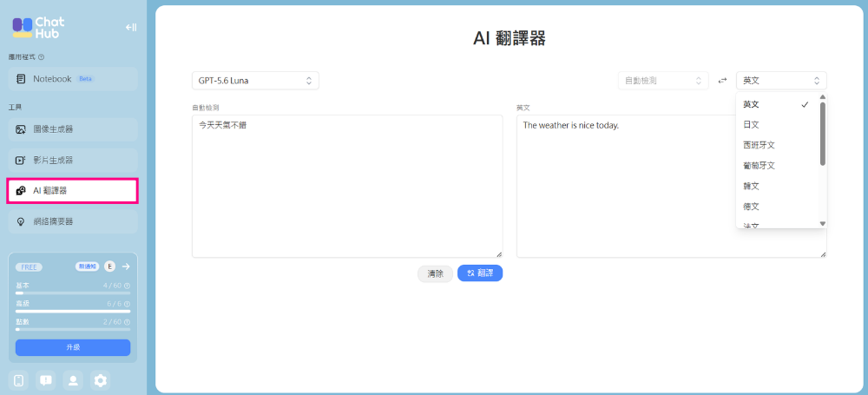Click the 清除 clear button
The width and height of the screenshot is (868, 395).
(435, 273)
